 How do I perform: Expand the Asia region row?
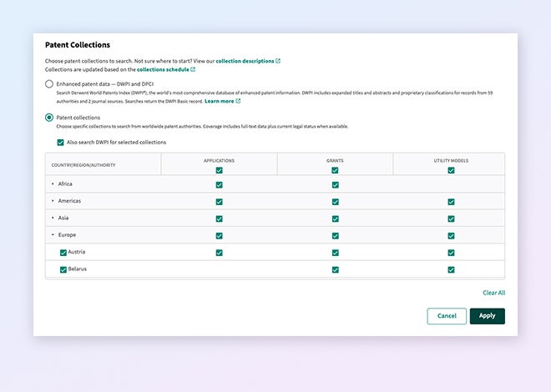(53, 218)
